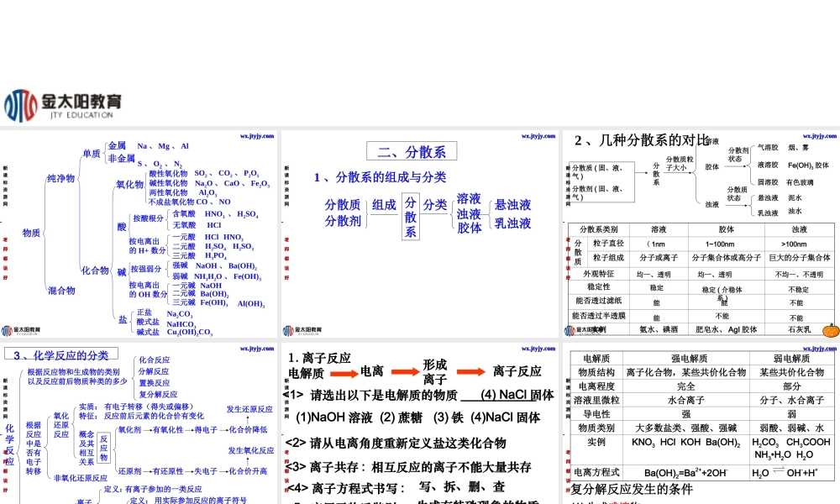This screenshot has width=840, height=504.
Task: Select the boxed title 二、分散系
Action: 412,151
